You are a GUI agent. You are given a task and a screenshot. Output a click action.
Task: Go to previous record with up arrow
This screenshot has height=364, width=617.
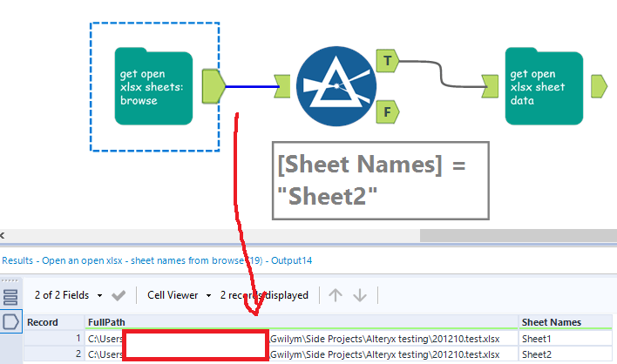[335, 295]
